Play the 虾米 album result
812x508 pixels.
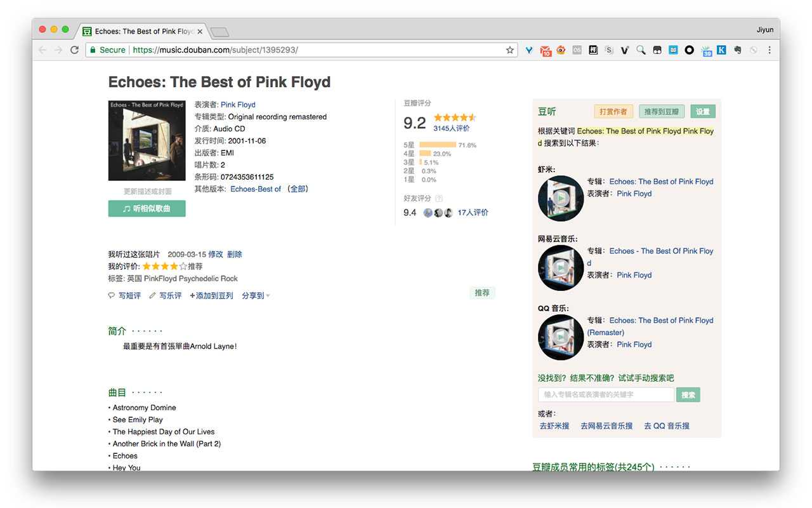(561, 198)
